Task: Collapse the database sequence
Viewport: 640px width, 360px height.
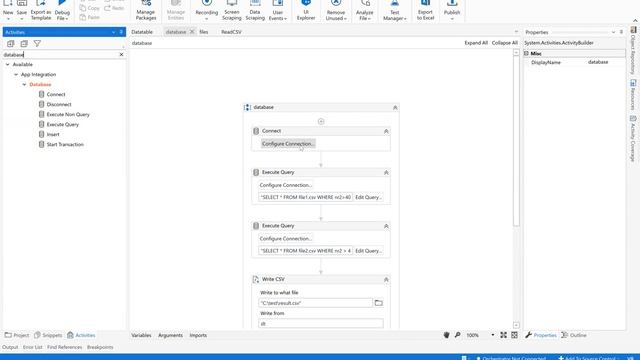Action: [x=395, y=107]
